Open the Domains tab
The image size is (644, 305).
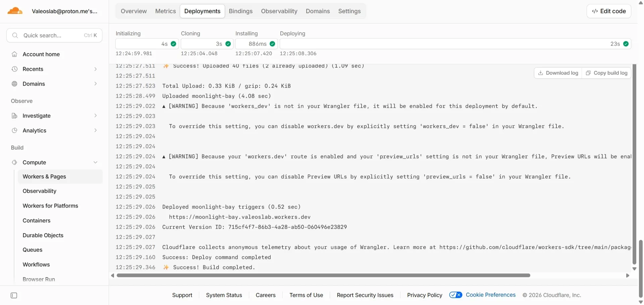tap(318, 11)
